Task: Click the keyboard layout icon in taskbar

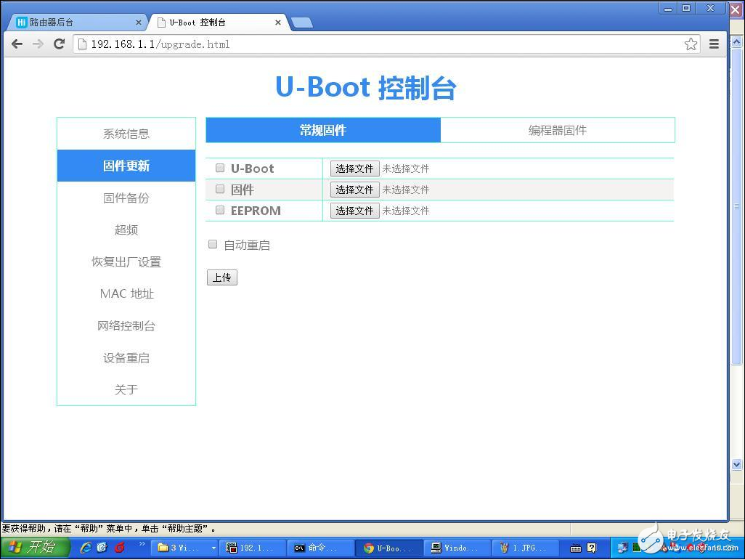Action: point(576,547)
